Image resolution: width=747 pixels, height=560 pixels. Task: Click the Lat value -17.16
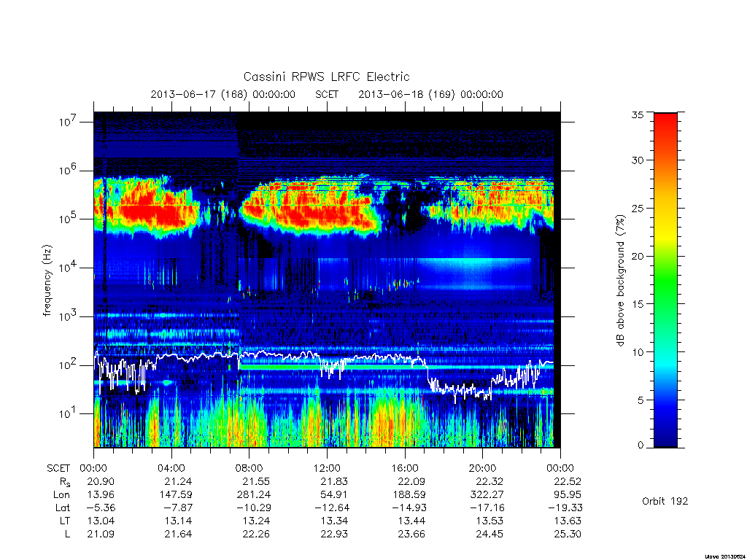tap(486, 507)
